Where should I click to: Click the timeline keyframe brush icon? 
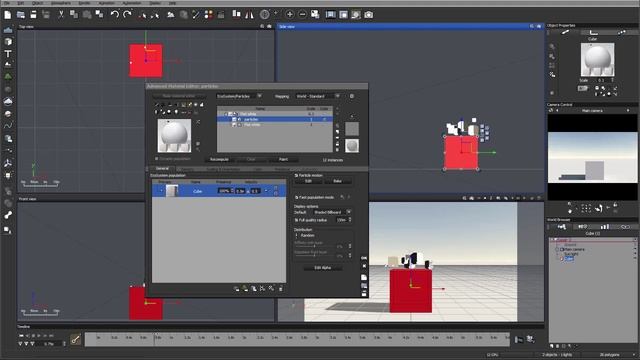coord(76,339)
